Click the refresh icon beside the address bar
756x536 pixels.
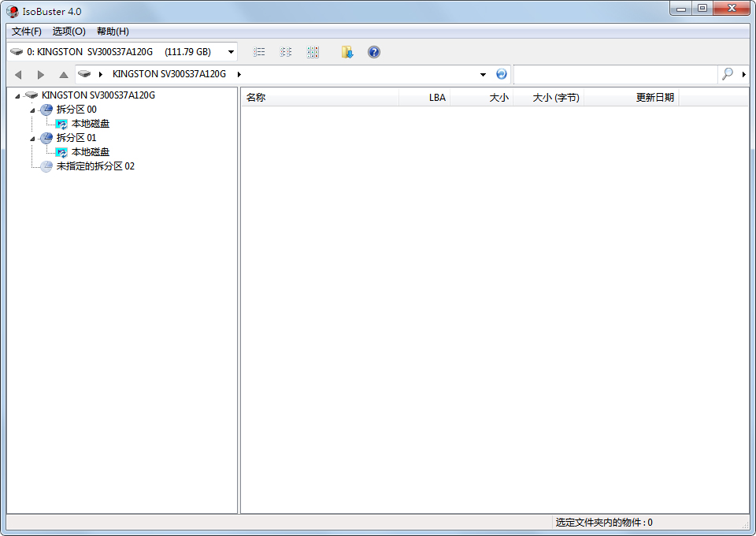502,73
